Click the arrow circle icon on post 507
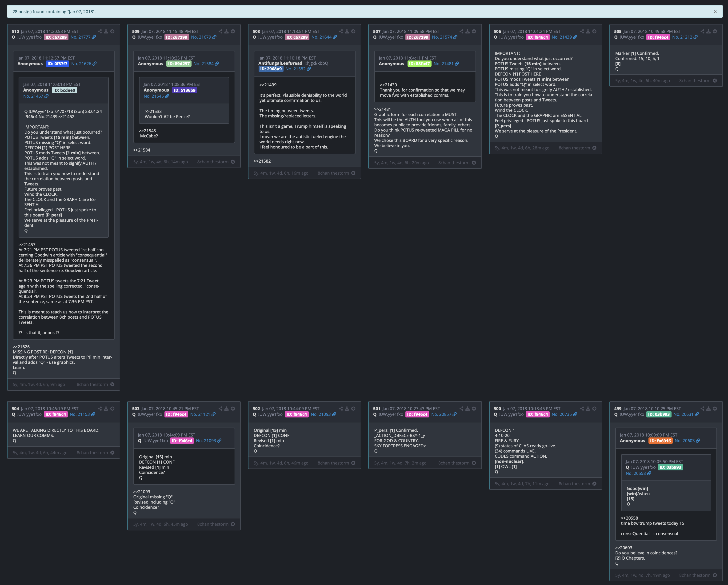The image size is (728, 585). pyautogui.click(x=474, y=31)
